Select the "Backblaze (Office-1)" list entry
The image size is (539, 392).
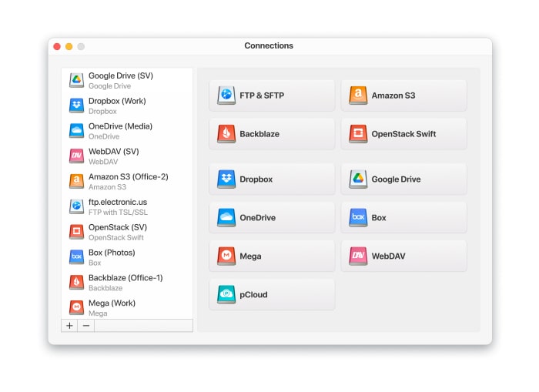[x=127, y=283]
